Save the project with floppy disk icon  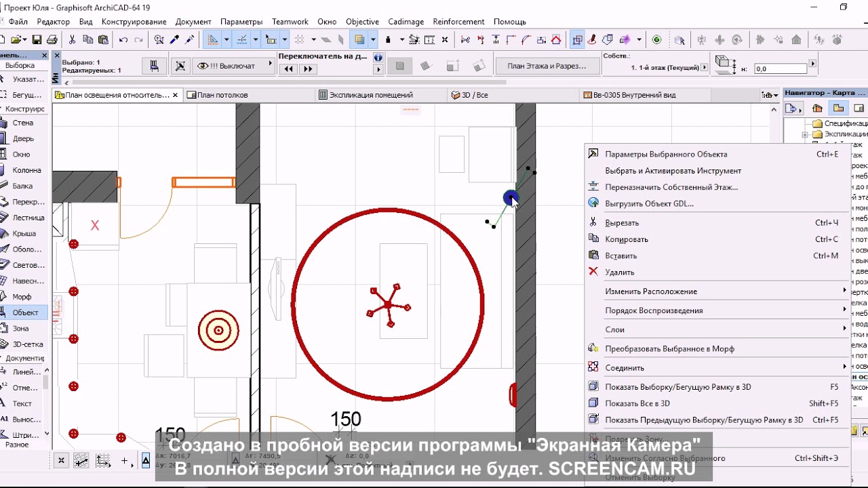[37, 39]
